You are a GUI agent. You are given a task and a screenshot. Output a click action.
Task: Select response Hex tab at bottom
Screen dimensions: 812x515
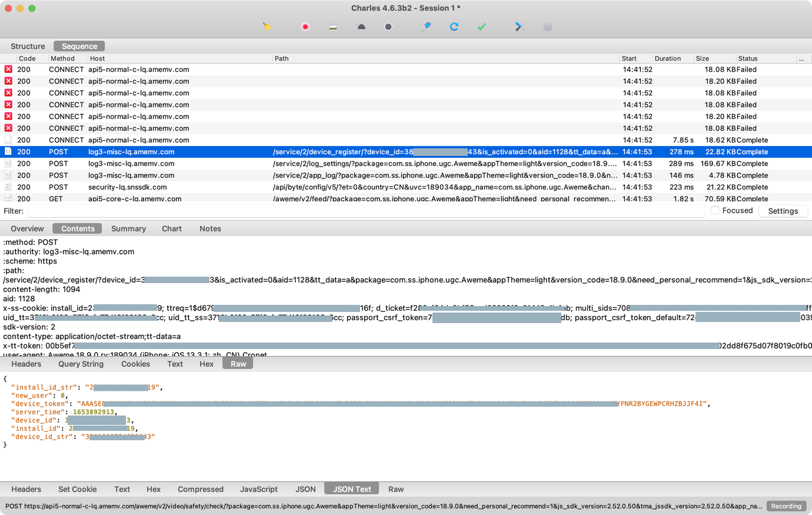click(x=154, y=489)
